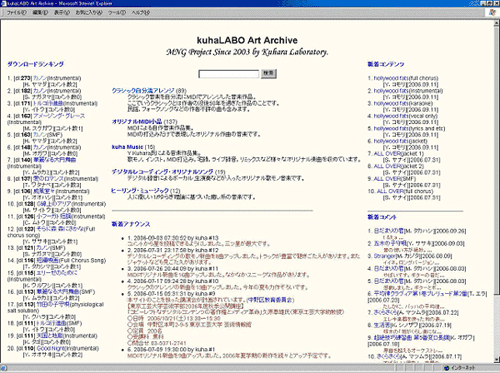This screenshot has width=500, height=373.
Task: Focus the search text box
Action: (x=229, y=74)
